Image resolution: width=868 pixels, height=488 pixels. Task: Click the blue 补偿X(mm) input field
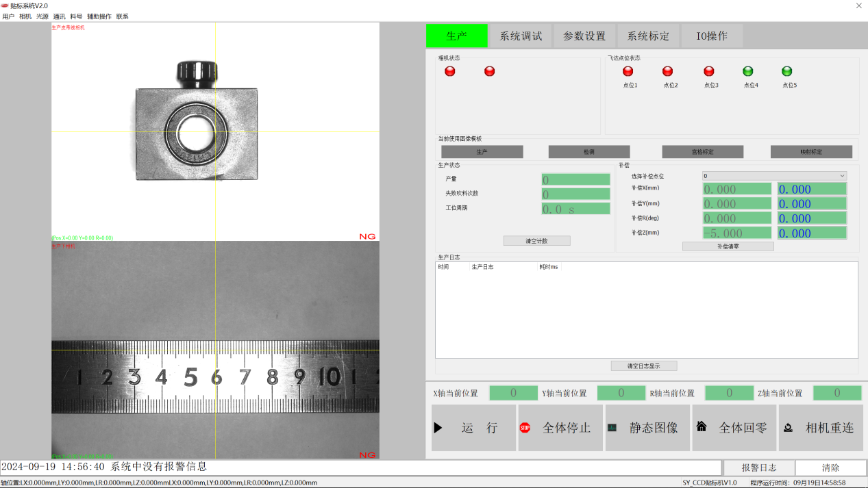(x=811, y=190)
